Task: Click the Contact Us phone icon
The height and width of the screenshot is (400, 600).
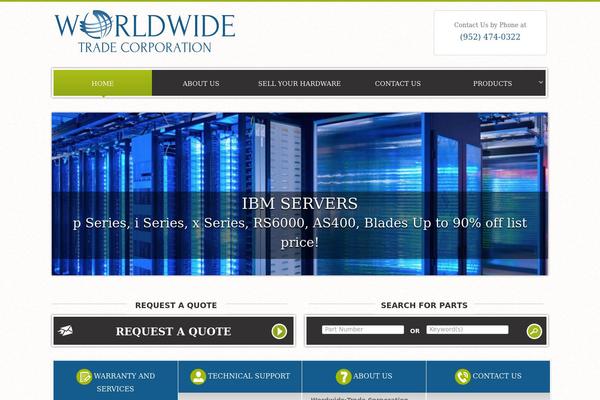Action: pyautogui.click(x=463, y=377)
